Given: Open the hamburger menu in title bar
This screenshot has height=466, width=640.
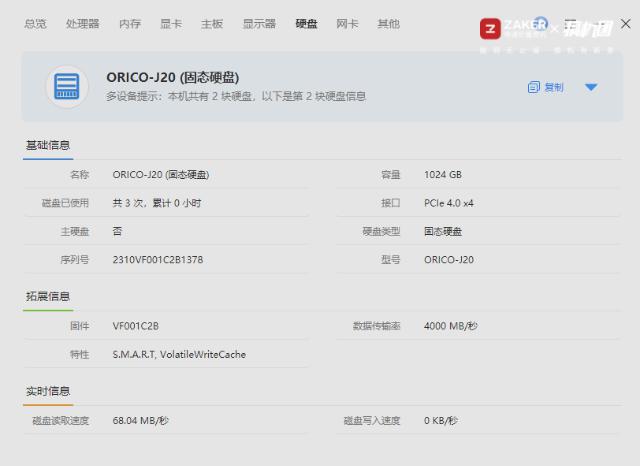Looking at the screenshot, I should tap(570, 24).
